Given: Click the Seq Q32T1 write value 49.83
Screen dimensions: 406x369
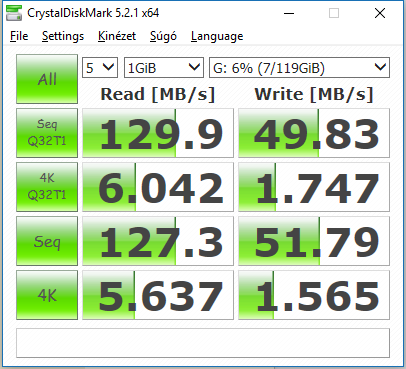Looking at the screenshot, I should (x=314, y=133).
